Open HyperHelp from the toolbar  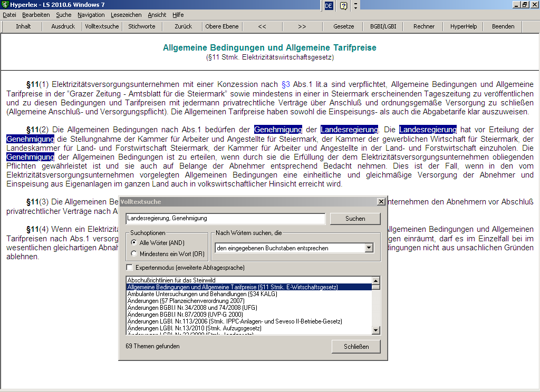coord(464,26)
